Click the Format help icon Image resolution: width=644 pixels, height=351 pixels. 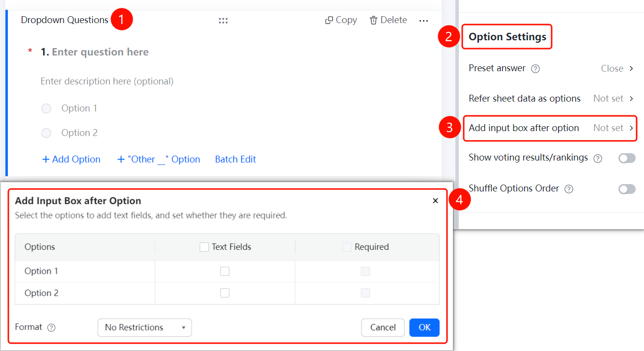coord(51,327)
